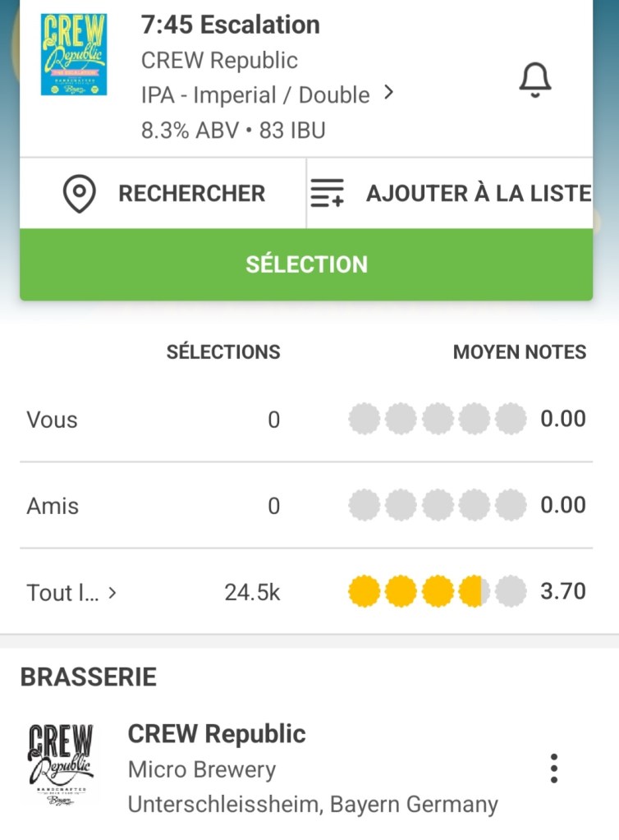Open the CREW Republic brewery link under the beer title
Viewport: 619px width, 840px height.
click(219, 60)
